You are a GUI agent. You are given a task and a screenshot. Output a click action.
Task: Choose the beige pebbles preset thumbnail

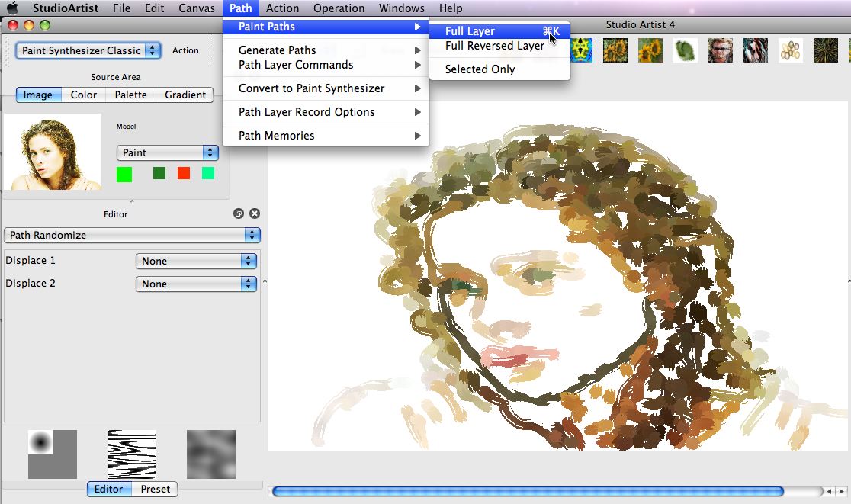[x=791, y=50]
